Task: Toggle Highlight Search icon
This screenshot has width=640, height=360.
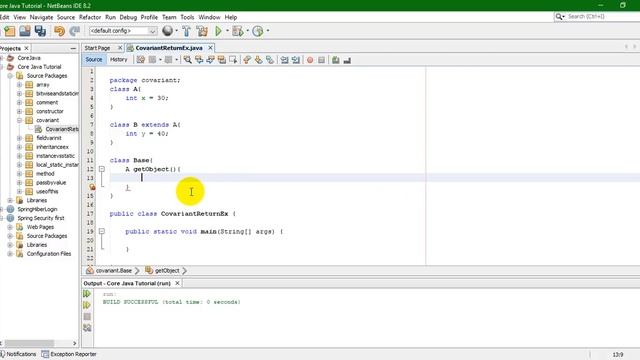Action: pyautogui.click(x=222, y=60)
